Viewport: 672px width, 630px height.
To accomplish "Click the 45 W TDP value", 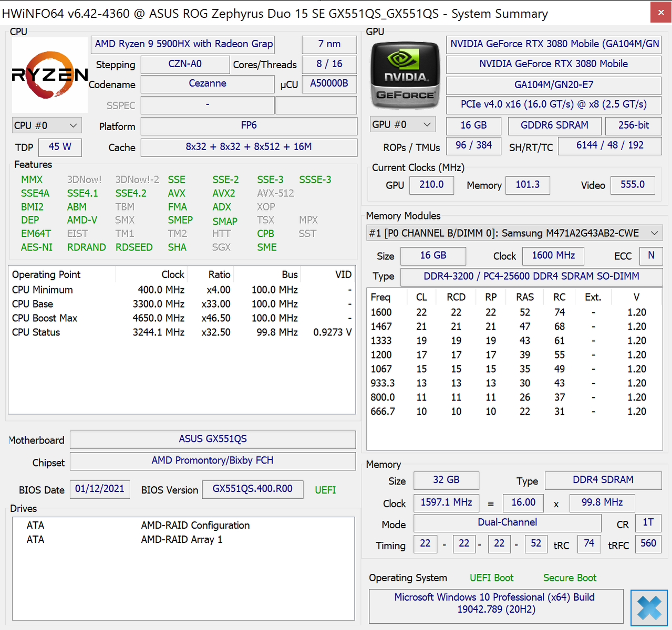I will pyautogui.click(x=60, y=147).
